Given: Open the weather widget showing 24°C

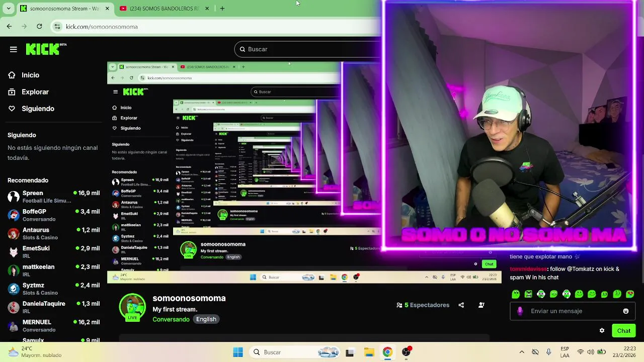Looking at the screenshot, I should click(x=35, y=352).
